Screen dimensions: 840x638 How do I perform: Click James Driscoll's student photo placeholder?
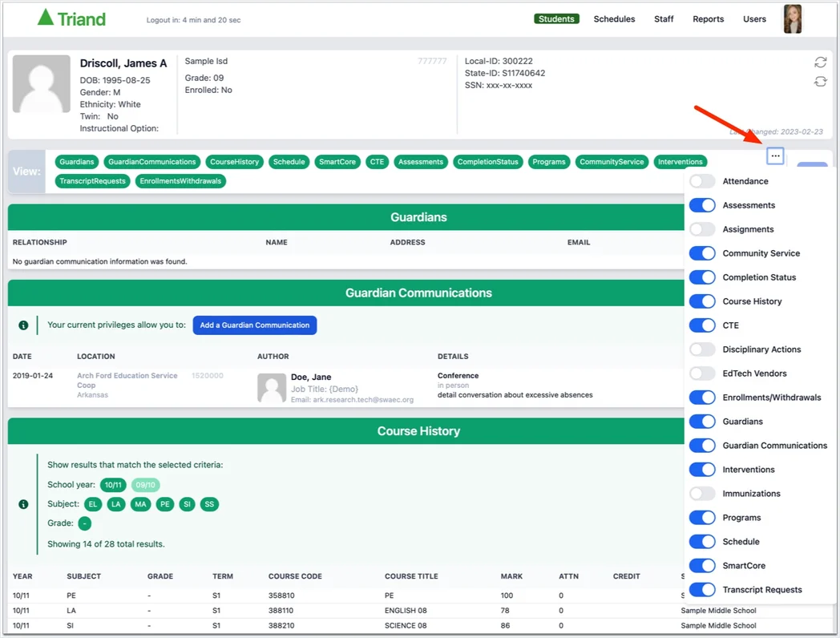point(41,83)
